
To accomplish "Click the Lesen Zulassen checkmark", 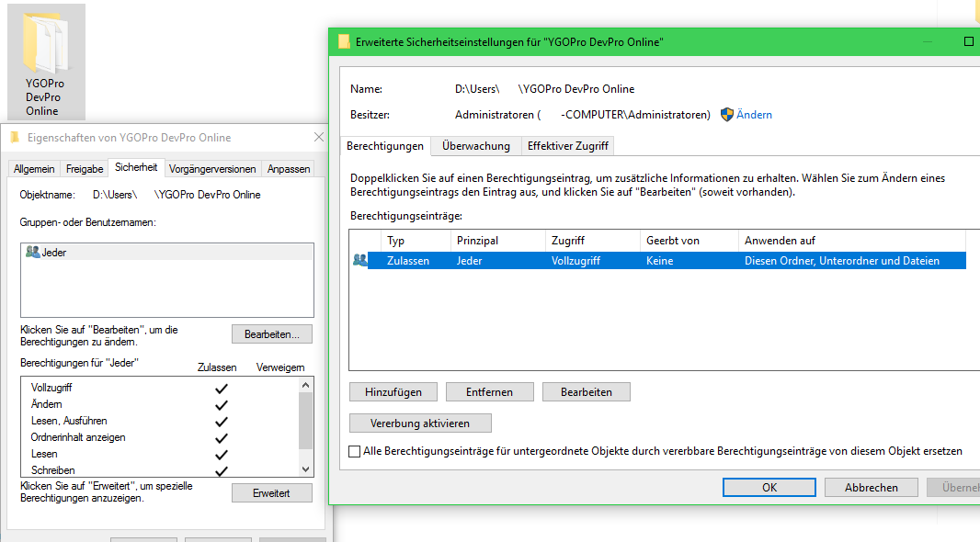I will [x=222, y=455].
